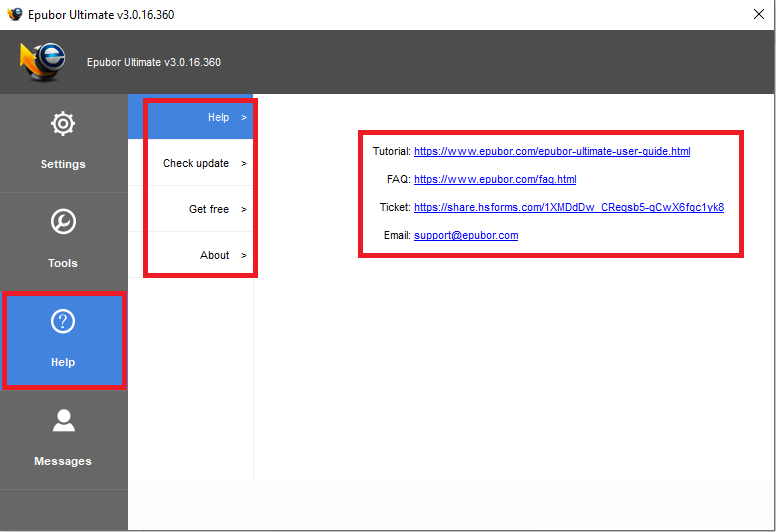This screenshot has width=776, height=532.
Task: Expand the arrow next to Get free
Action: tap(244, 210)
